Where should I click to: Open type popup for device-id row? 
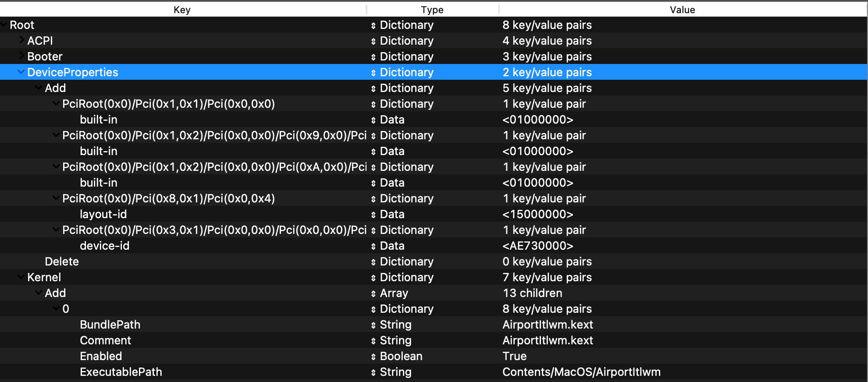(x=373, y=246)
